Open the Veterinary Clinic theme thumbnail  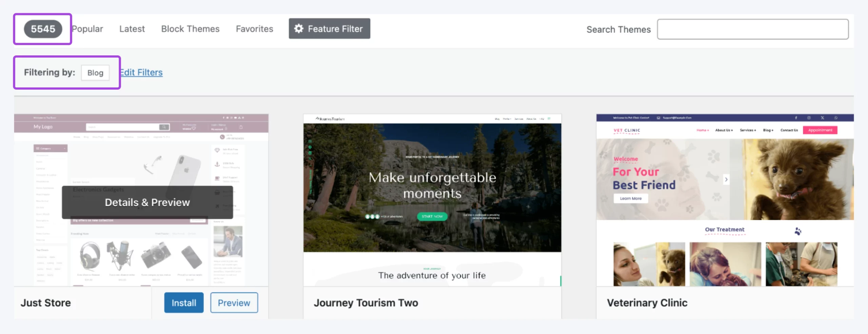725,200
